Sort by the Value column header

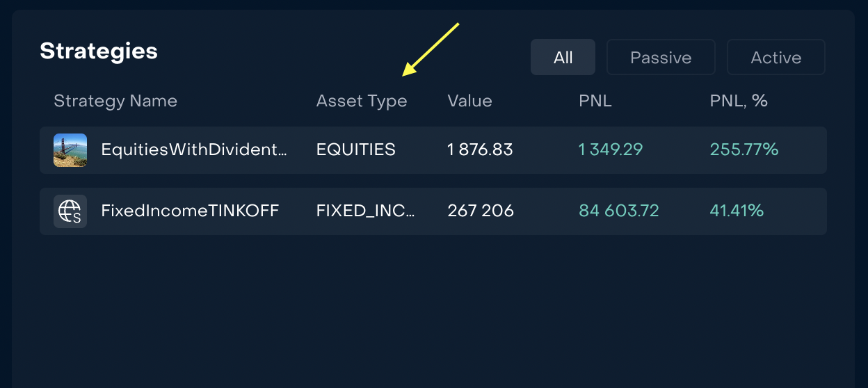[469, 101]
